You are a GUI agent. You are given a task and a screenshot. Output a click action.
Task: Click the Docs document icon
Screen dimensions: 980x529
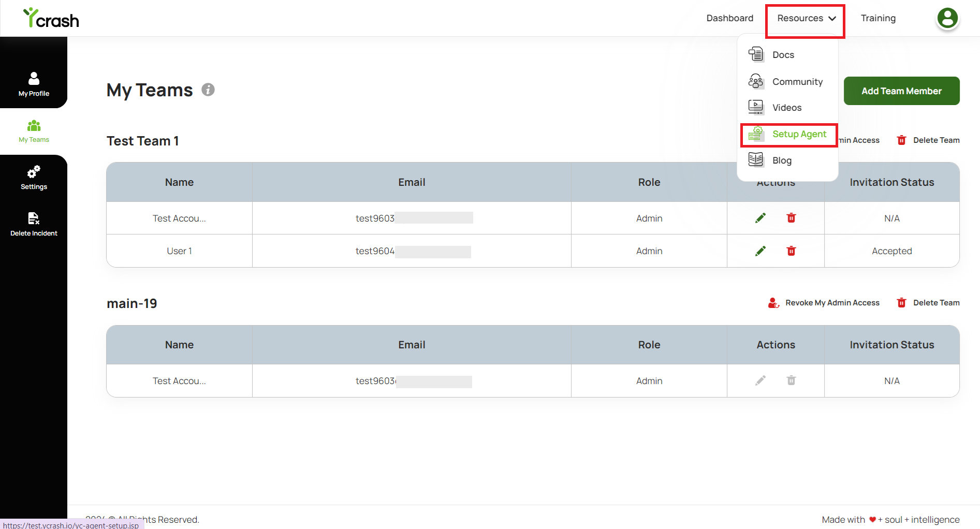pyautogui.click(x=756, y=54)
